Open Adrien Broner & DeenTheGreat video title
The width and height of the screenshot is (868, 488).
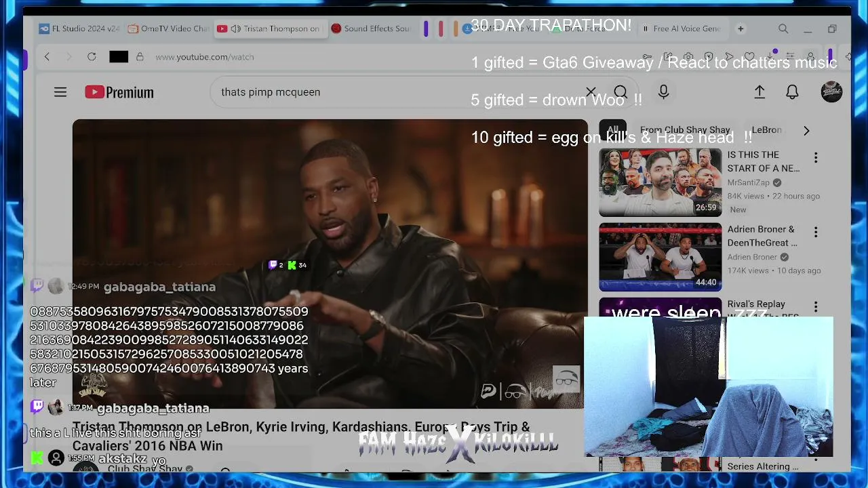click(762, 236)
